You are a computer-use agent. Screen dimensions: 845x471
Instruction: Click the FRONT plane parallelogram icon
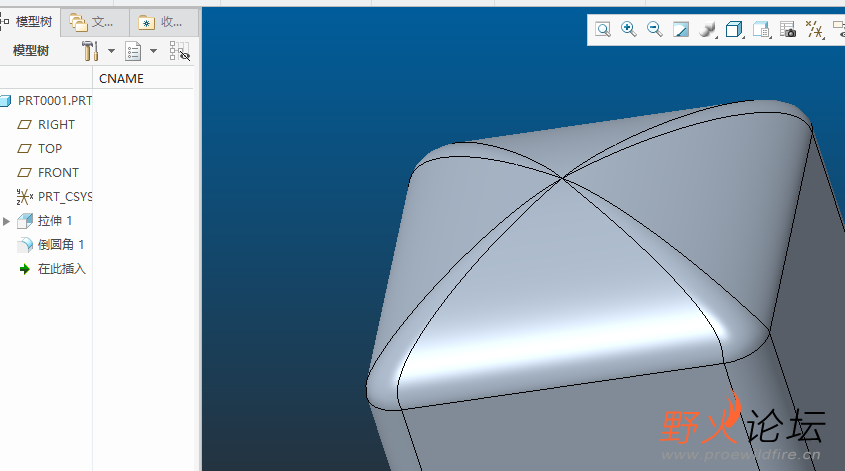coord(24,172)
